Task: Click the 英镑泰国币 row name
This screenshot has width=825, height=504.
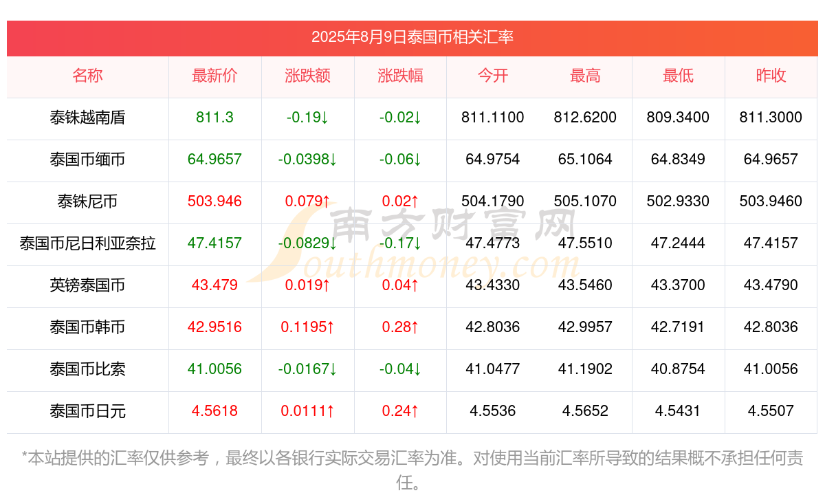Action: point(87,285)
